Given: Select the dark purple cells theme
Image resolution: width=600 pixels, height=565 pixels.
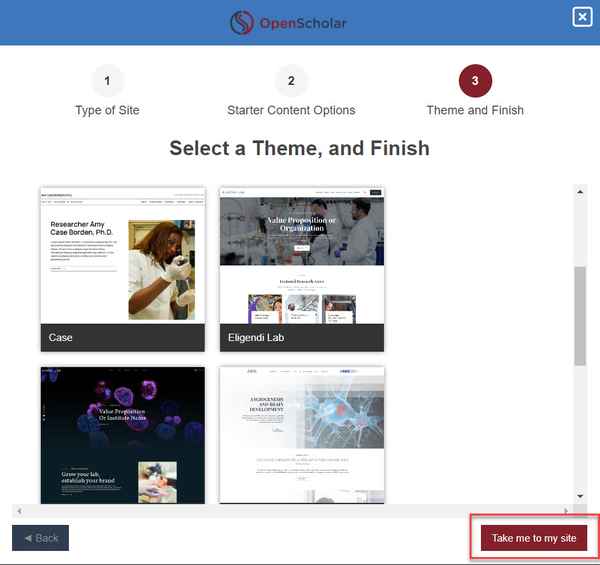Looking at the screenshot, I should point(122,435).
